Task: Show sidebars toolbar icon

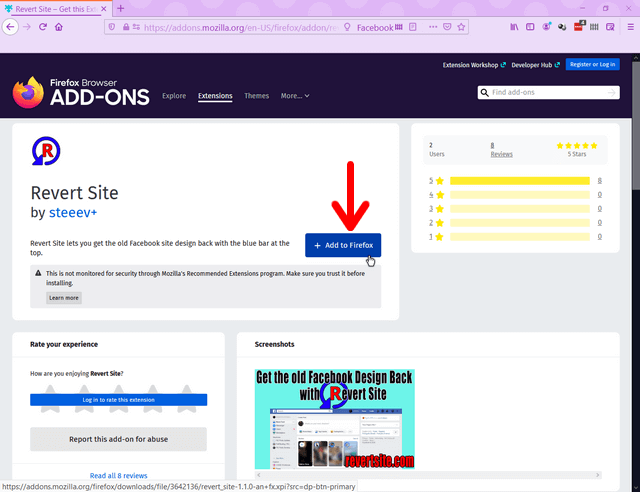Action: click(530, 27)
